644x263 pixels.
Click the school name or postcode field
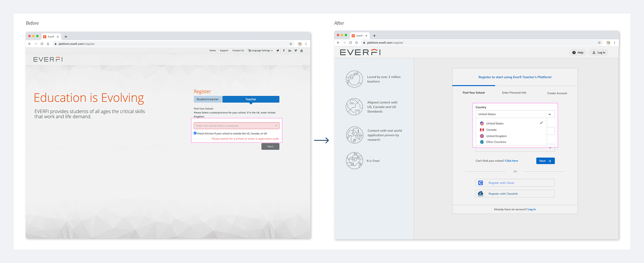tap(236, 126)
